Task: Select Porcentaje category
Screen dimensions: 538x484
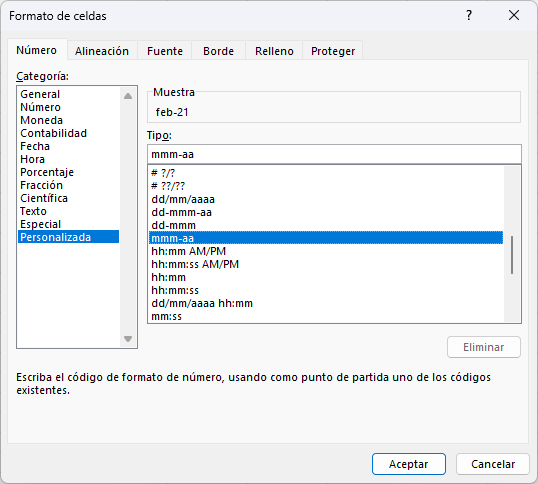Action: click(68, 172)
